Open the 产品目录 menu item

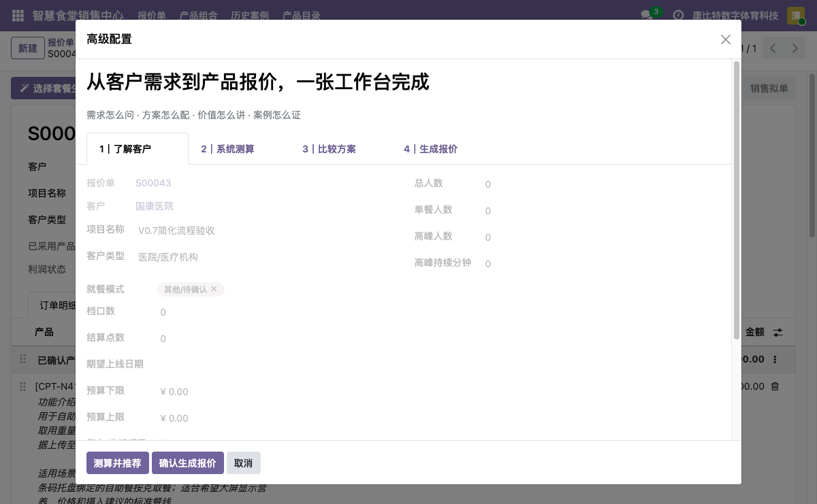[302, 15]
